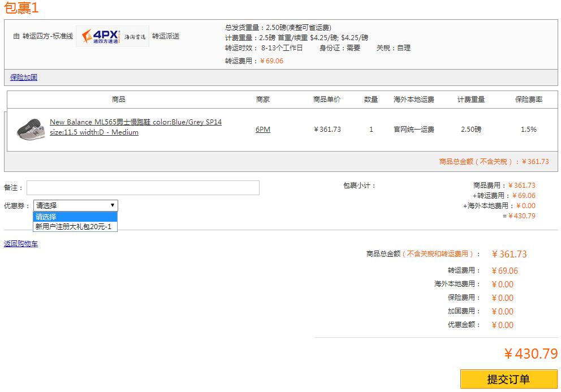
Task: Click the 包裹1 package heading
Action: [x=21, y=8]
